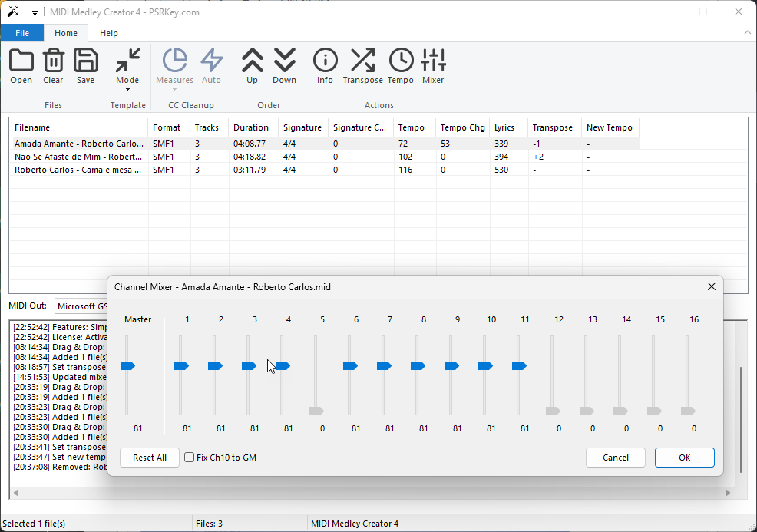Viewport: 757px width, 532px height.
Task: Open the File menu
Action: click(x=22, y=33)
